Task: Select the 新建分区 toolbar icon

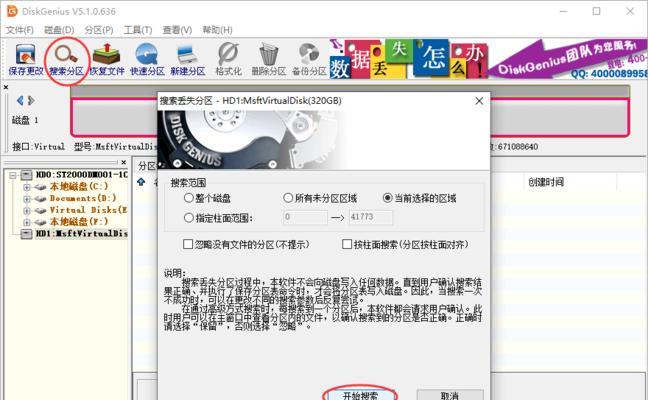Action: (x=188, y=60)
